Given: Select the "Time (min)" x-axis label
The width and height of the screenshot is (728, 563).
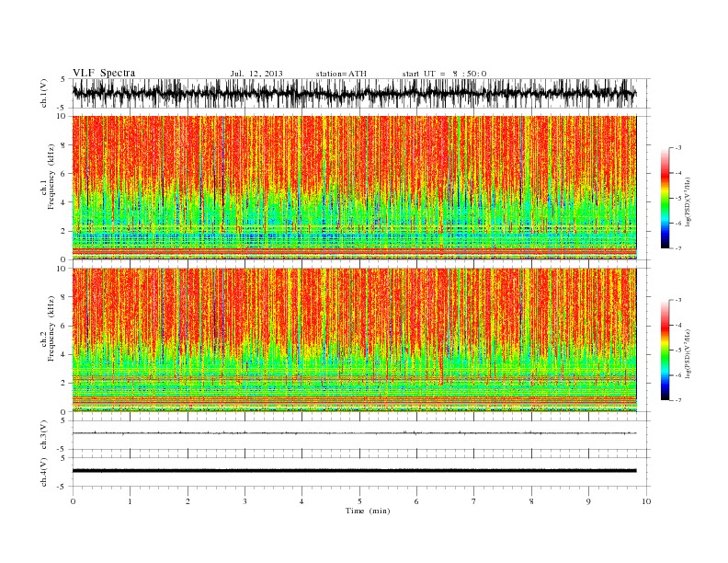Looking at the screenshot, I should [x=368, y=511].
